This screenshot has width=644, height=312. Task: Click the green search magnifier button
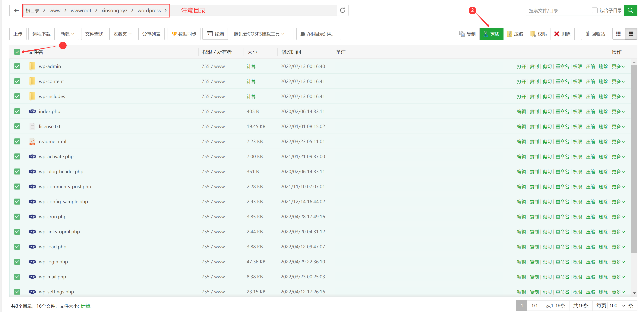click(630, 11)
